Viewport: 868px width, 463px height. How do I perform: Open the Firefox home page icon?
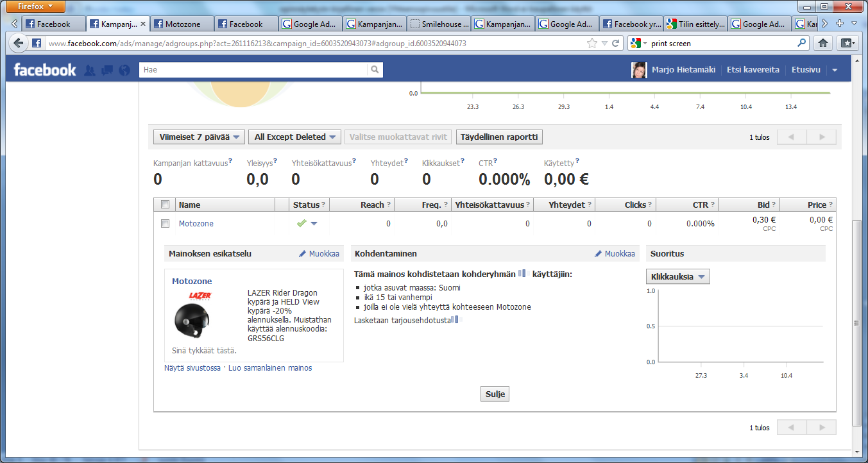click(x=822, y=43)
